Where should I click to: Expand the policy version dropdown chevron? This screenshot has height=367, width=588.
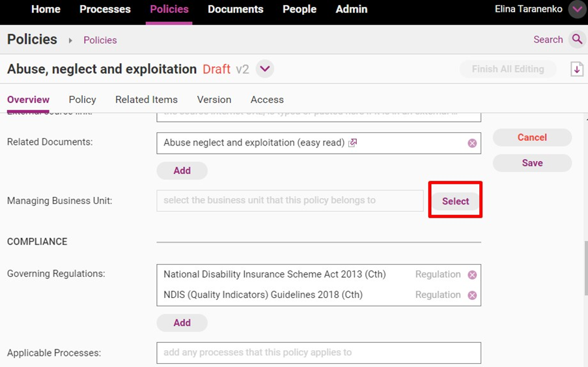click(264, 69)
